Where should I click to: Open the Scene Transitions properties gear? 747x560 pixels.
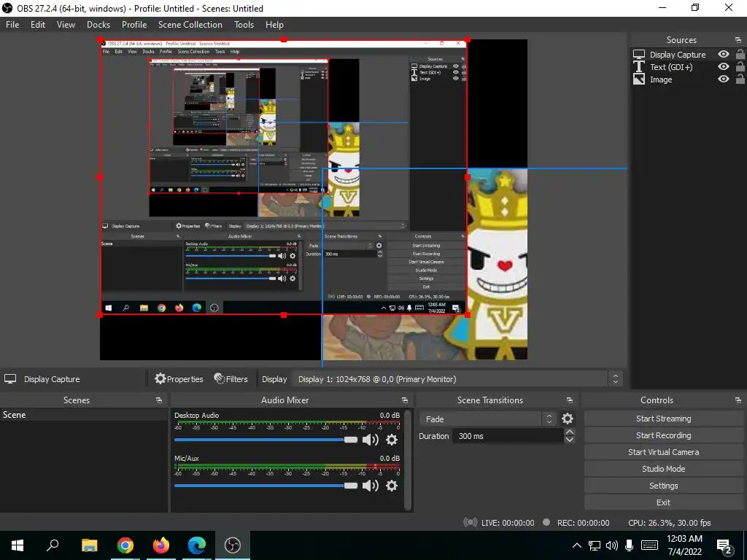[567, 419]
